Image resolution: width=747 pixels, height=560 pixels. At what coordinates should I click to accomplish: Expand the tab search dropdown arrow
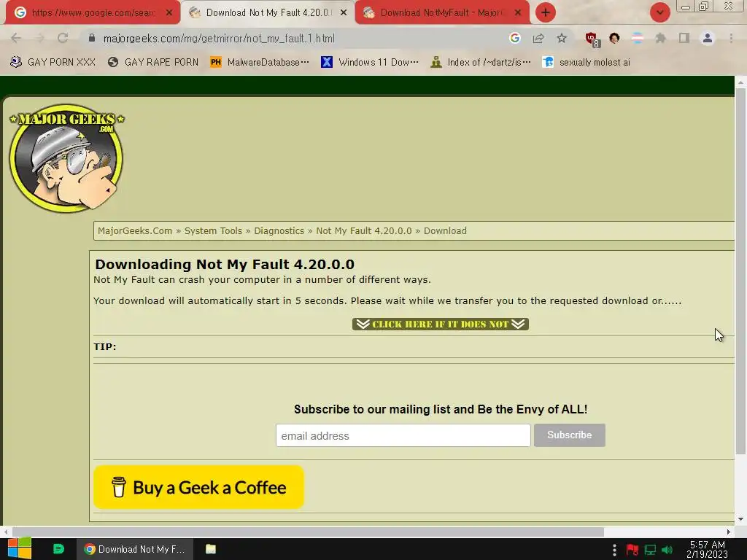click(659, 12)
